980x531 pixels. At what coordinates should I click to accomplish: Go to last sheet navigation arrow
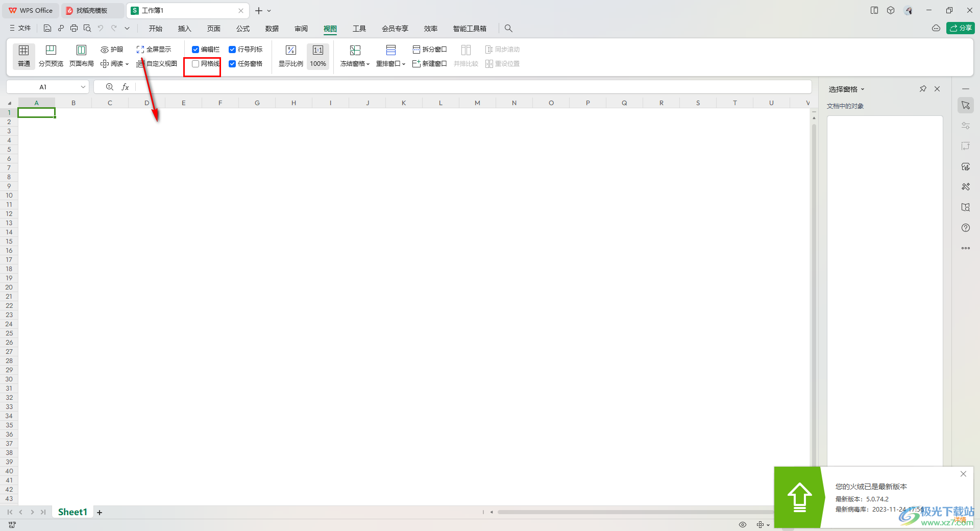[43, 512]
